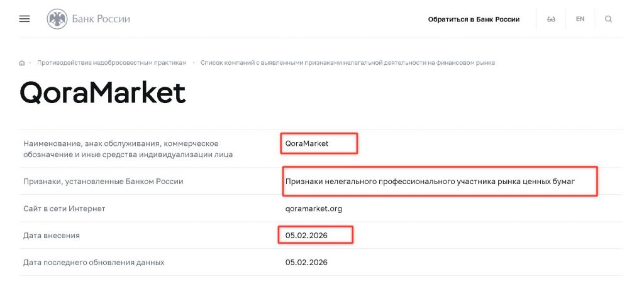Click the "Сайт в сети Интернет" label
Screen dimensions: 644x284
(x=64, y=209)
